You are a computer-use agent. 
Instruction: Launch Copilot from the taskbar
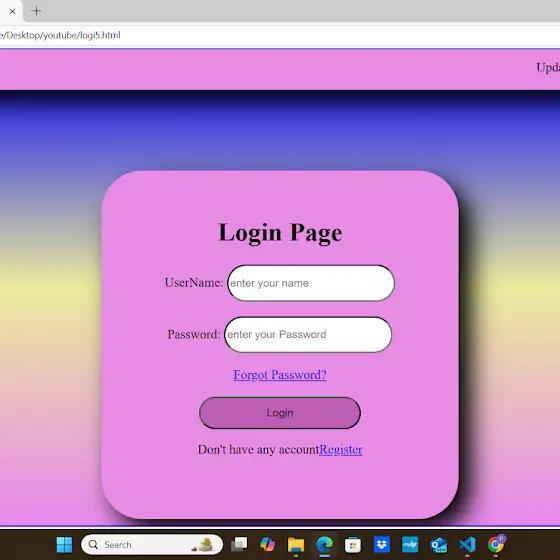(x=267, y=545)
